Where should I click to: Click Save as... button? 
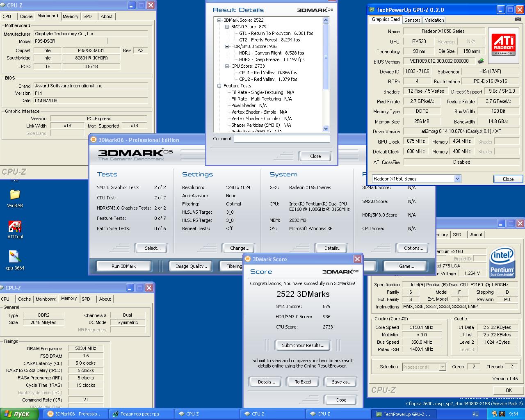point(342,382)
